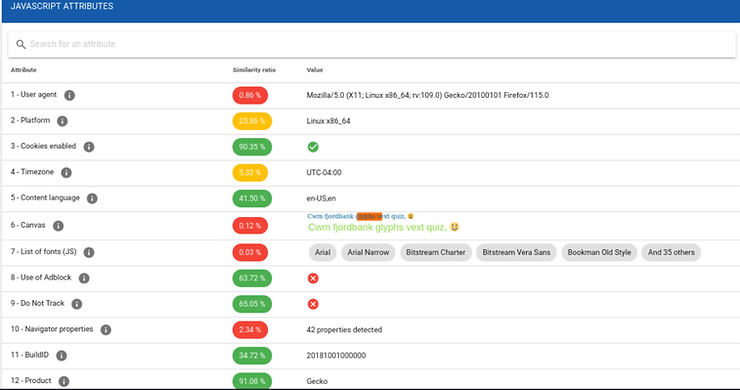Viewport: 740px width, 390px height.
Task: Select the Bitstream Vera Sans chip
Action: click(516, 253)
